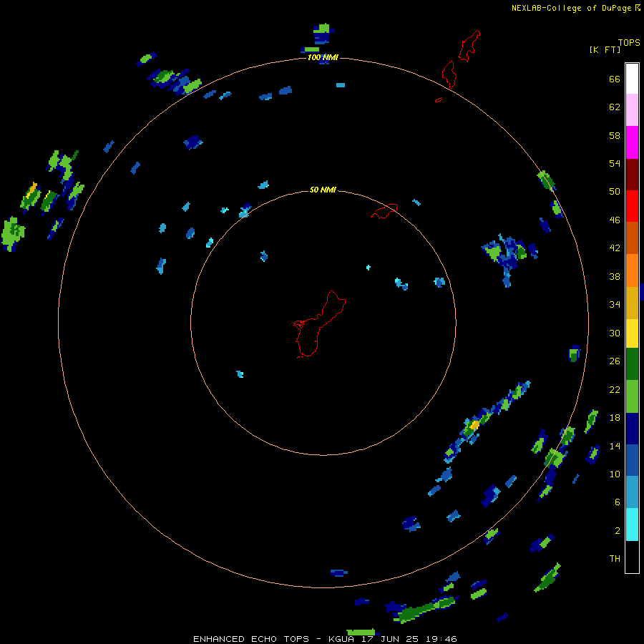Click the Guam island outline at center
This screenshot has height=644, width=644.
coord(320,324)
